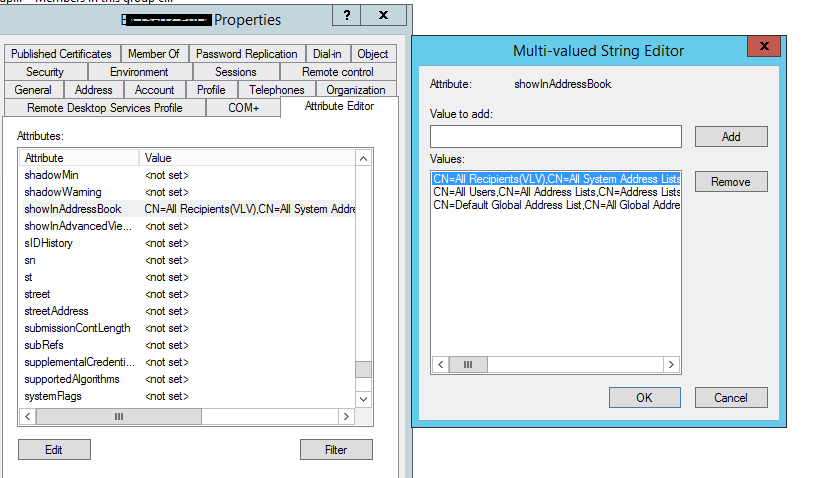814x478 pixels.
Task: Open the Environment tab
Action: (x=139, y=72)
